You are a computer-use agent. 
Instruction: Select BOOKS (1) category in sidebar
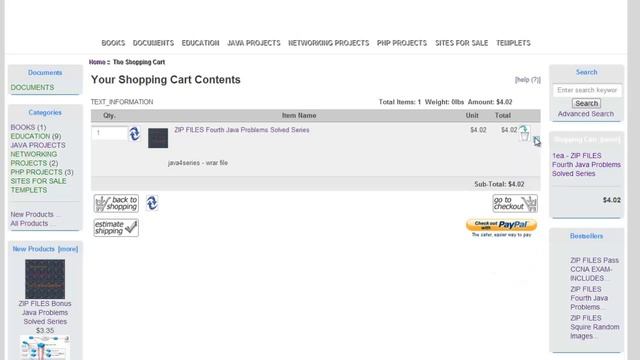click(28, 127)
